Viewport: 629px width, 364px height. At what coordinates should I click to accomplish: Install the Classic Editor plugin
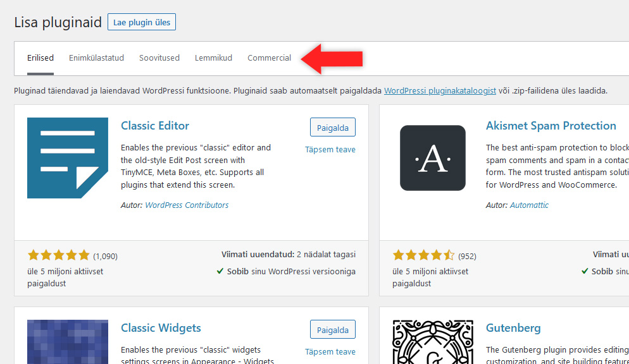pos(333,127)
